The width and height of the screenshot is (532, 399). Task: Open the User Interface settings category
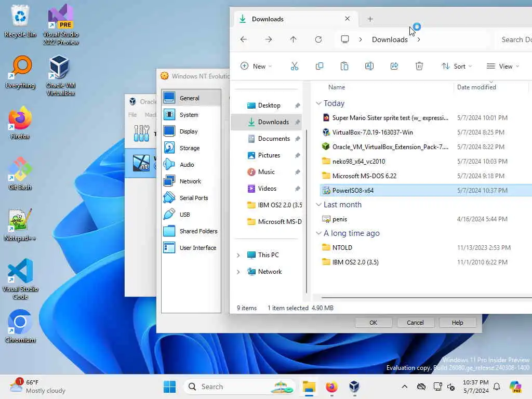coord(191,248)
